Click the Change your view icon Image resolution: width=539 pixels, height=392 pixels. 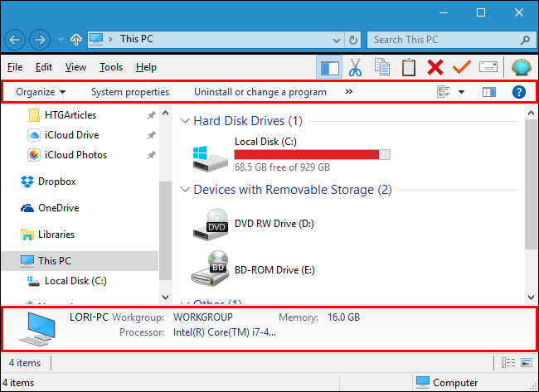pyautogui.click(x=443, y=92)
